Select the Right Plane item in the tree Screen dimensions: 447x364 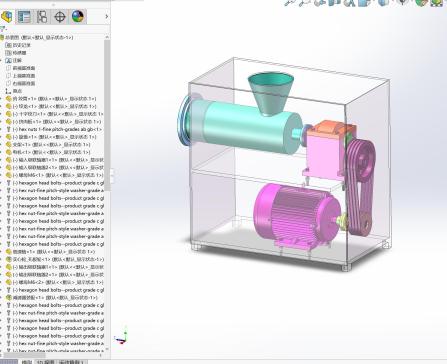click(21, 83)
